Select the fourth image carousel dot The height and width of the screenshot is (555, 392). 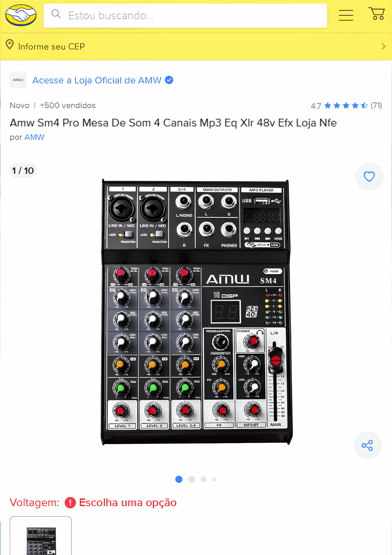pos(214,479)
